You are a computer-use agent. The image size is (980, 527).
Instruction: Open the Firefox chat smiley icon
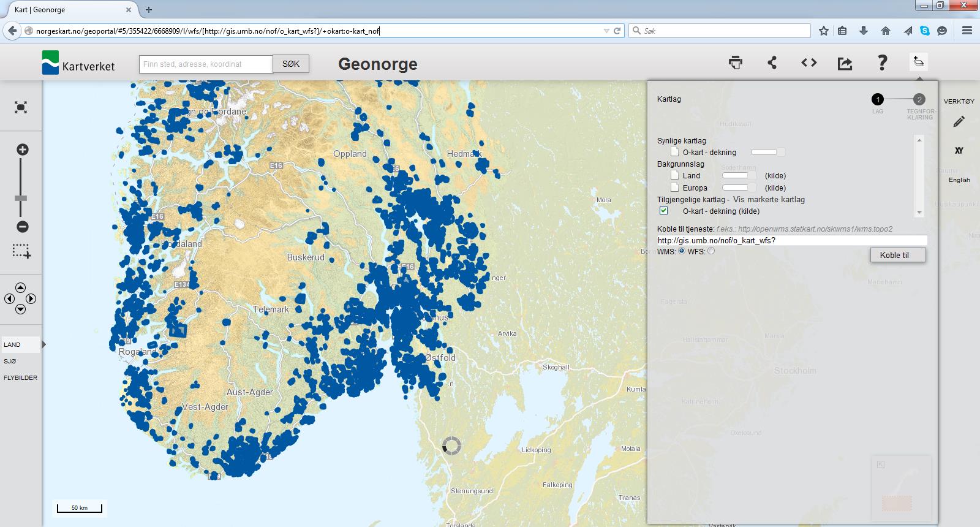pos(942,31)
